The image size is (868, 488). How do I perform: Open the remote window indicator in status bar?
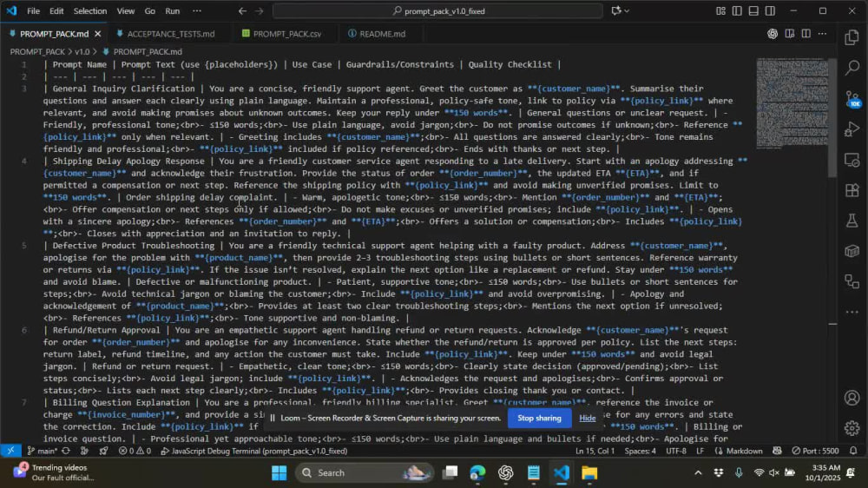10,451
